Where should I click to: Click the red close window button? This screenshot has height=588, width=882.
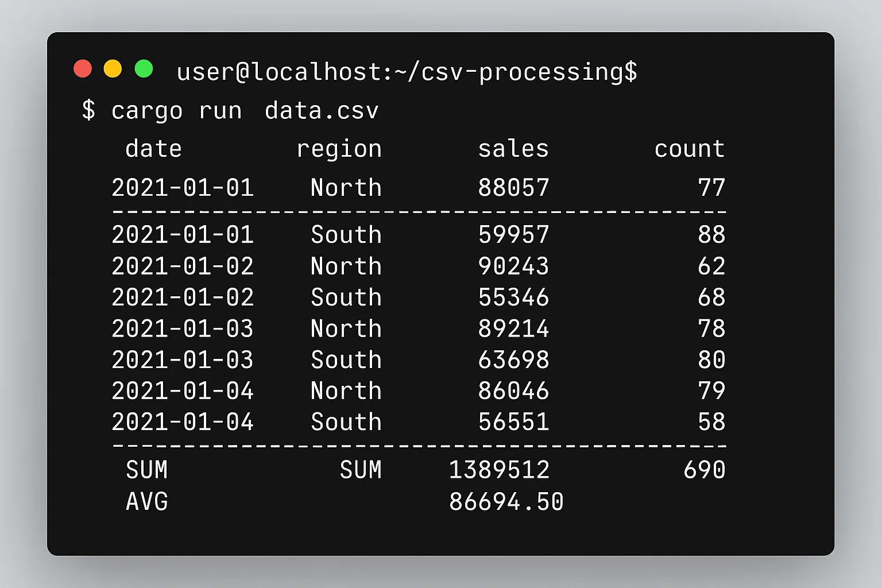click(83, 68)
